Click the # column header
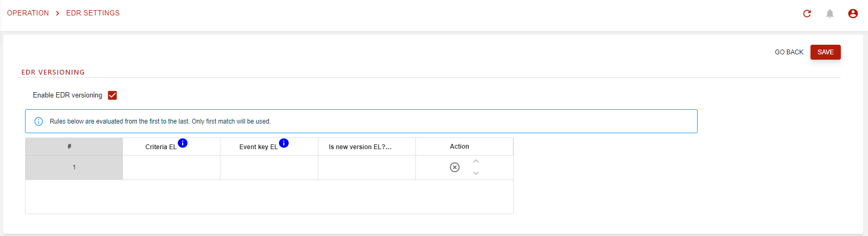The height and width of the screenshot is (236, 868). 74,147
